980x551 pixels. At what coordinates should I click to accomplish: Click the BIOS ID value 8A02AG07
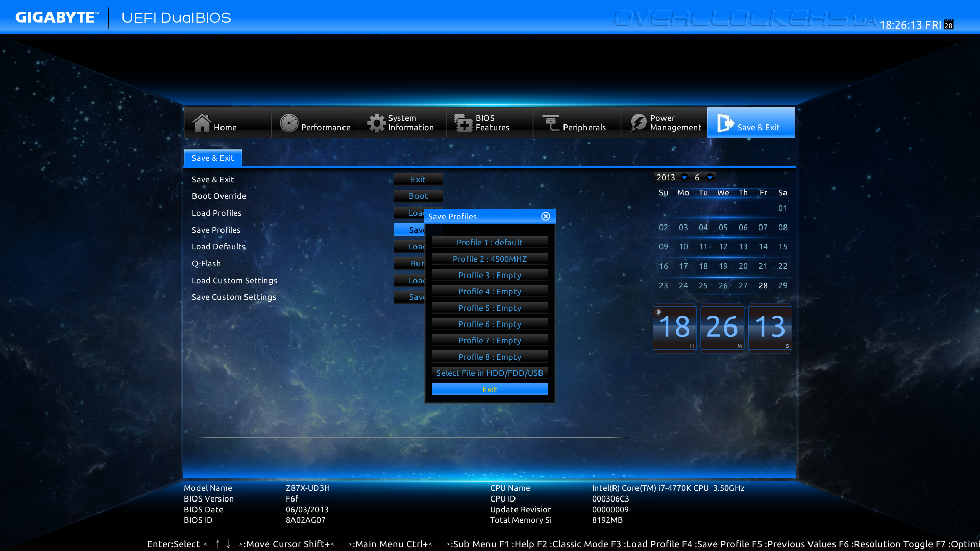click(x=305, y=520)
